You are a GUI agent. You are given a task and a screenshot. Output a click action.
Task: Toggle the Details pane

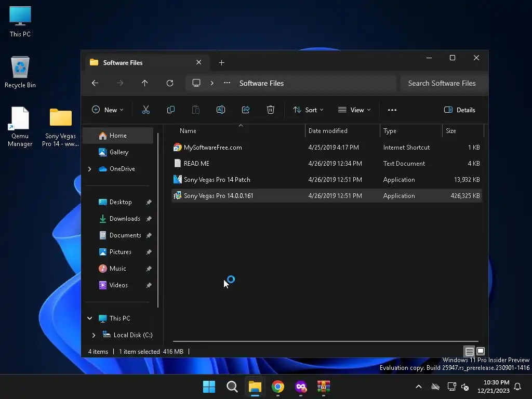click(460, 110)
